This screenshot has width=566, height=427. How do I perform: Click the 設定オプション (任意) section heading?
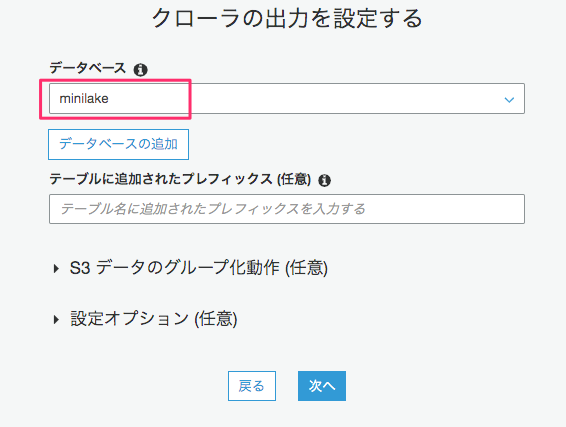154,319
